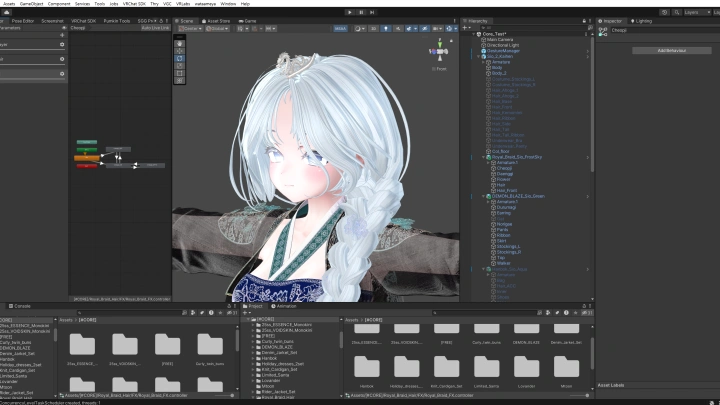Viewport: 720px width, 405px height.
Task: Open the Assets menu
Action: [9, 4]
